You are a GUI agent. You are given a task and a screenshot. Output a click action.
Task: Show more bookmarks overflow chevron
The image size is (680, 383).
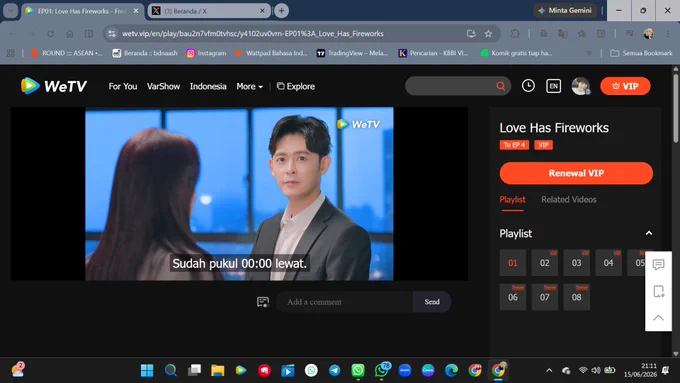pos(589,53)
